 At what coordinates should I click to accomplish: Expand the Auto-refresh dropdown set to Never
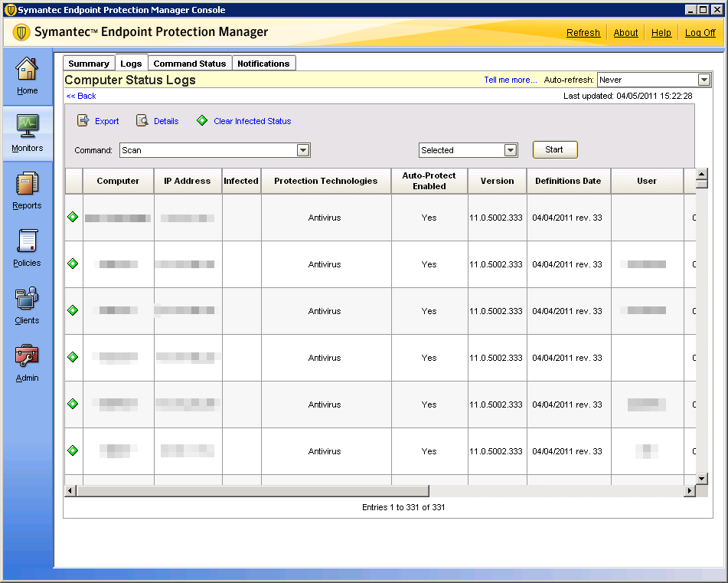pyautogui.click(x=704, y=80)
